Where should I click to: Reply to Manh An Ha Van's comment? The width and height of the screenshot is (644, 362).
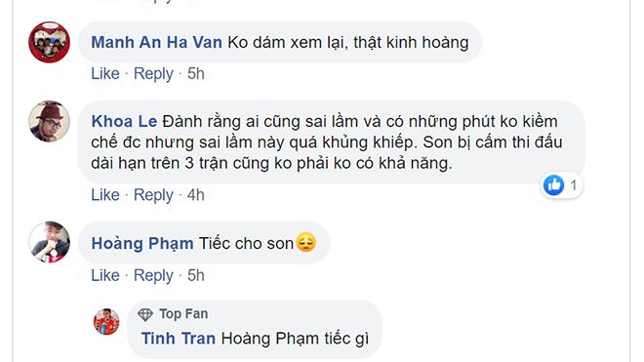coord(153,74)
